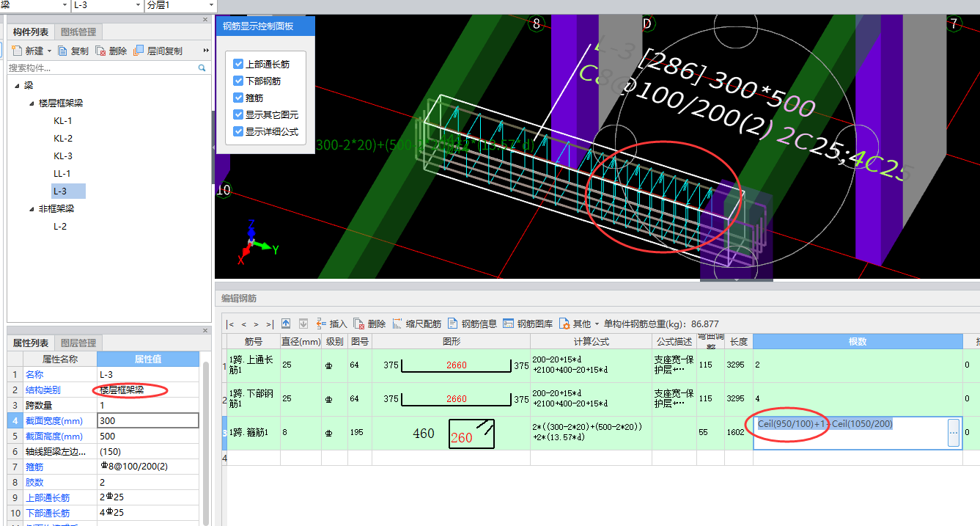The width and height of the screenshot is (980, 526).
Task: Open the 新建 dropdown arrow
Action: pyautogui.click(x=49, y=51)
